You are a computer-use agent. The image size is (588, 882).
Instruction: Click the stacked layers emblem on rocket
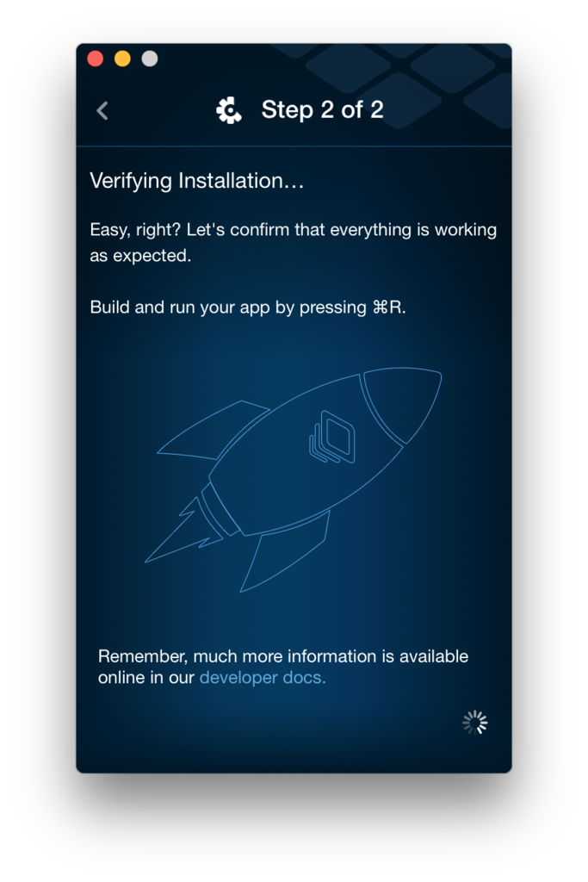coord(332,437)
